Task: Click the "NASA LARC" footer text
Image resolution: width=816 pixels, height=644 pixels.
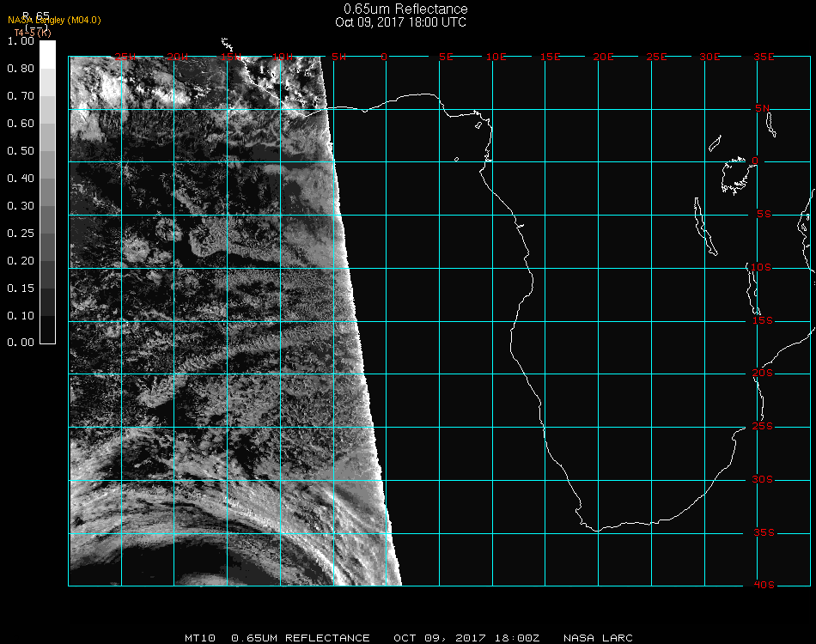Action: click(598, 638)
